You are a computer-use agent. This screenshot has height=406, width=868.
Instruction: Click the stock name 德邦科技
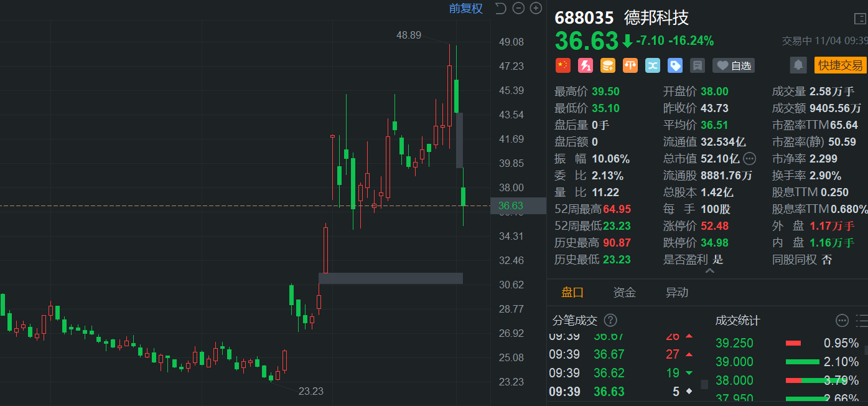click(x=656, y=17)
